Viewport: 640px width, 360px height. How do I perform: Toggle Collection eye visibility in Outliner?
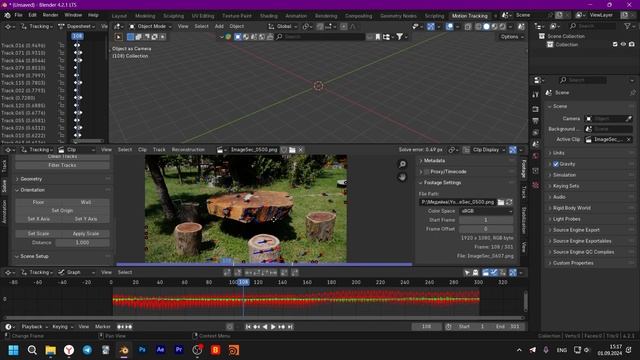pos(623,44)
